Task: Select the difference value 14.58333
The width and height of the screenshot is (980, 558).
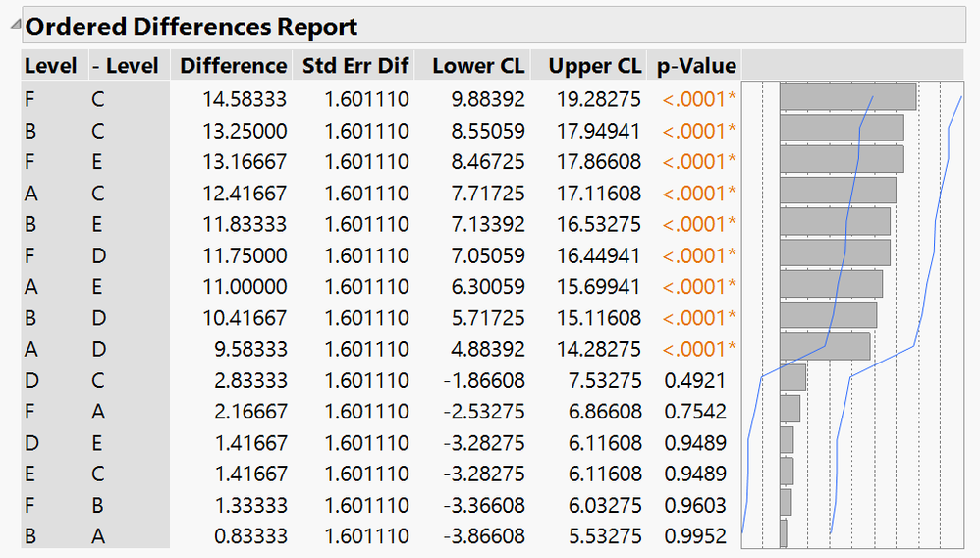Action: click(x=245, y=99)
